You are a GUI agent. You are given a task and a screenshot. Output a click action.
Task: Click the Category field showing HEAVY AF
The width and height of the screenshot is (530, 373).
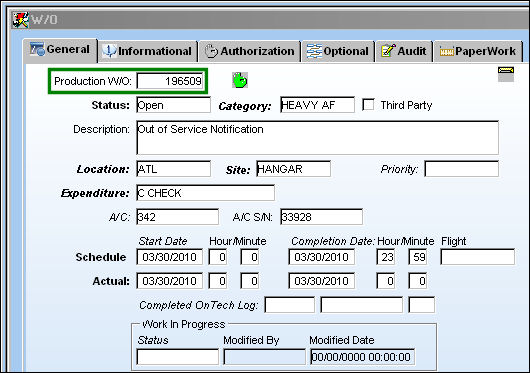click(317, 105)
